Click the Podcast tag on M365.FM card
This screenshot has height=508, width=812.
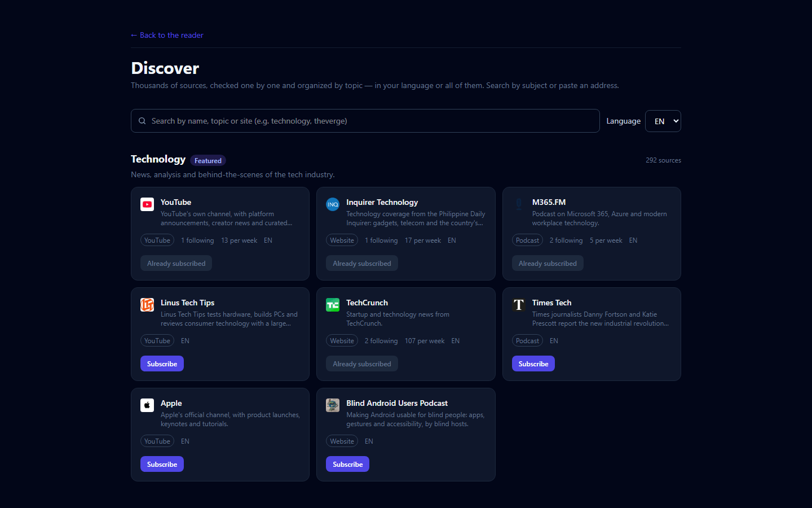[527, 240]
